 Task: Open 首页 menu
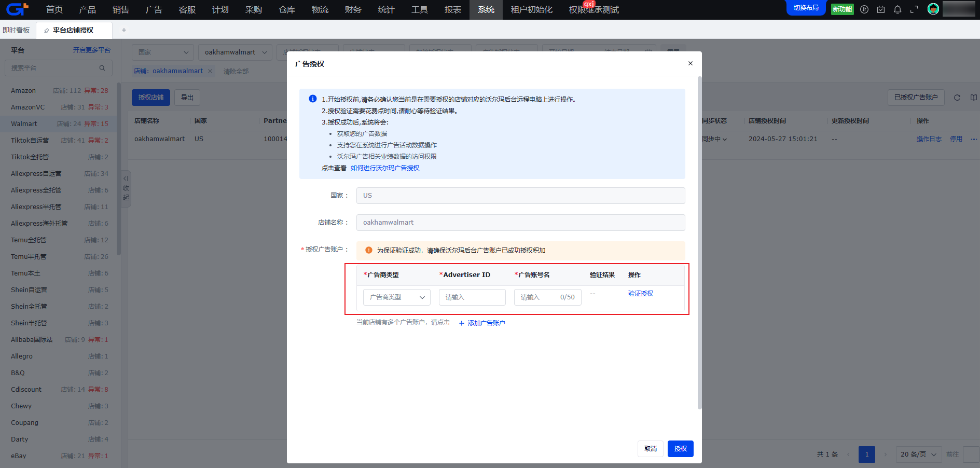54,10
